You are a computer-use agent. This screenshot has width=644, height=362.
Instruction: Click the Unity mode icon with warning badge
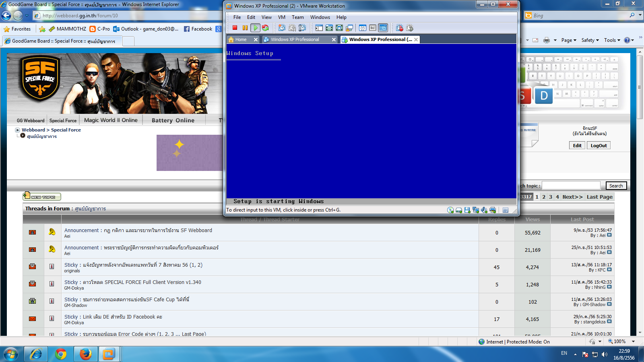tap(349, 28)
